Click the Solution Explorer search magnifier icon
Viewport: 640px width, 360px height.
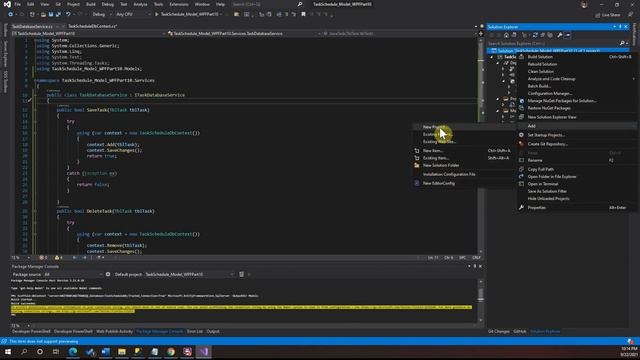point(622,43)
